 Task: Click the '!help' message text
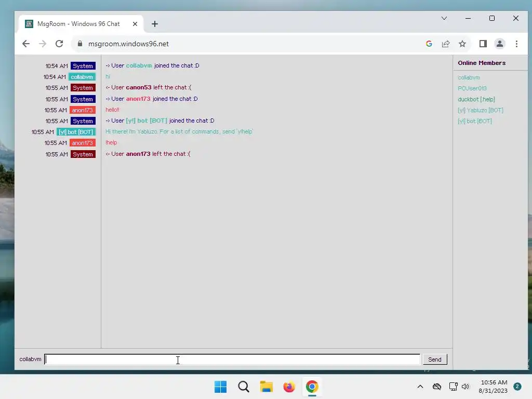click(x=111, y=142)
